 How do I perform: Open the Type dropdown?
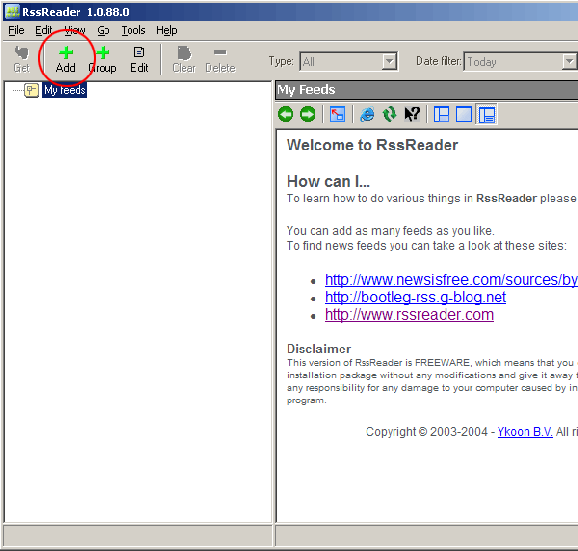(389, 62)
